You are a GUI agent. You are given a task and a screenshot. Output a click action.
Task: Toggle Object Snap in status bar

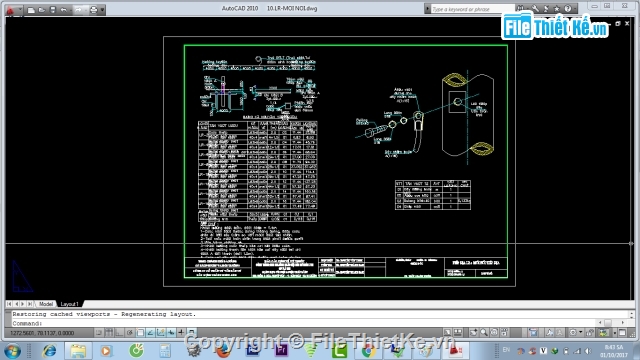140,333
